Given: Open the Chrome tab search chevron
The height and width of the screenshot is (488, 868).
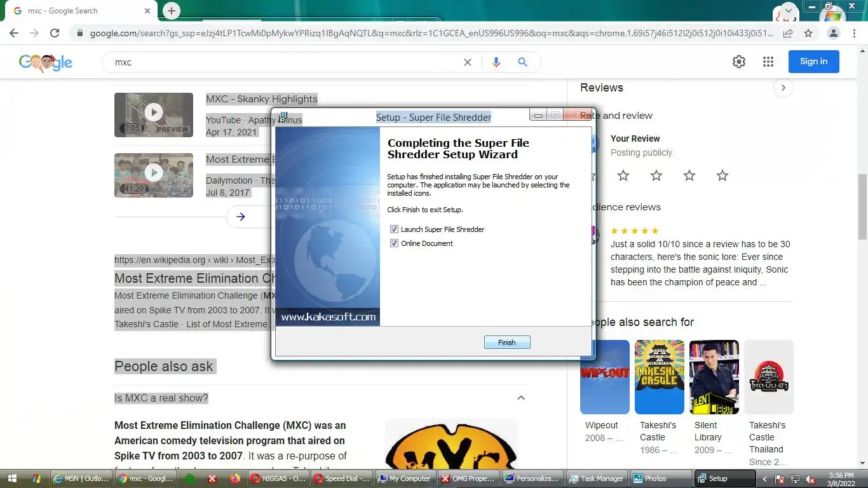Looking at the screenshot, I should pos(789,11).
